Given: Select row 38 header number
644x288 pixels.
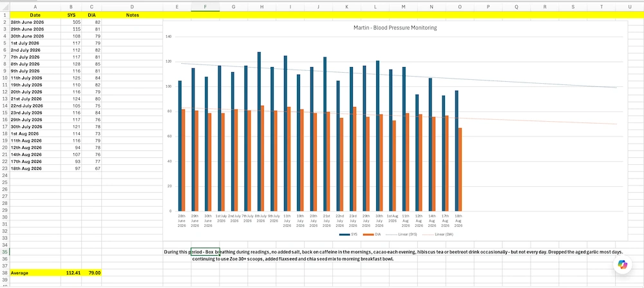Looking at the screenshot, I should point(5,273).
